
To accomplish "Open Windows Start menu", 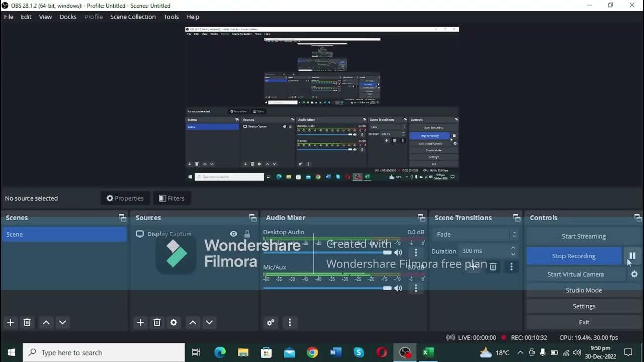I will click(x=11, y=352).
